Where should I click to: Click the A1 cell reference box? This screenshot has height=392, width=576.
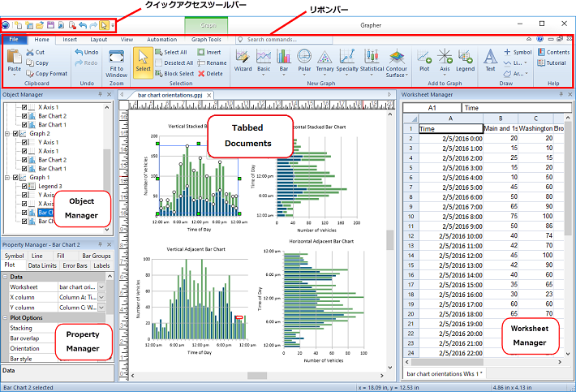coord(432,108)
